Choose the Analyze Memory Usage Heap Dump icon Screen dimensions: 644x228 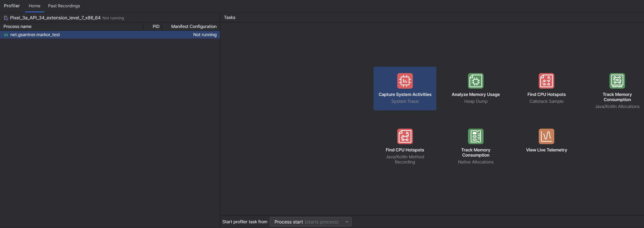476,81
